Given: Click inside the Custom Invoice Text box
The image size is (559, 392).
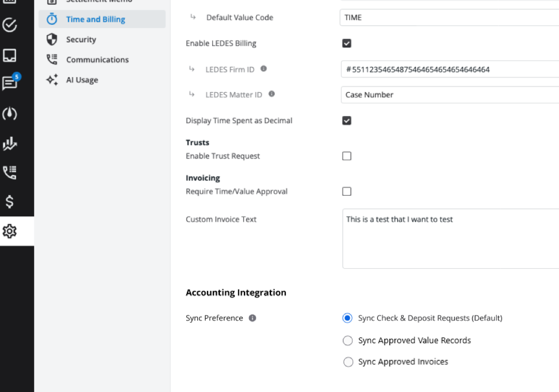Looking at the screenshot, I should (450, 238).
